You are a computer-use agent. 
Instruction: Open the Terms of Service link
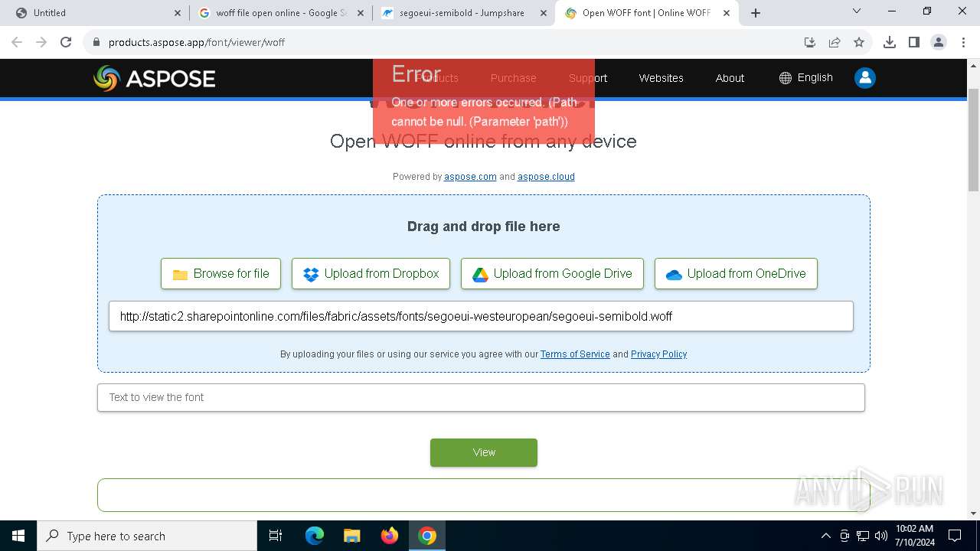575,354
